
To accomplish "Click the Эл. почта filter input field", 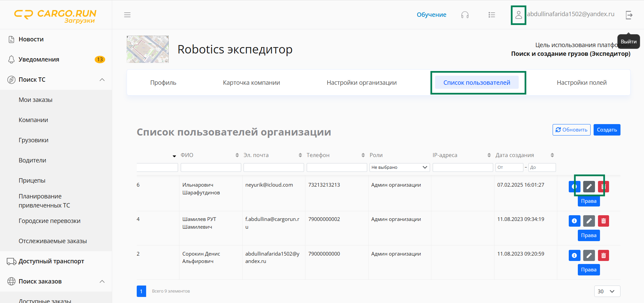I will 273,167.
